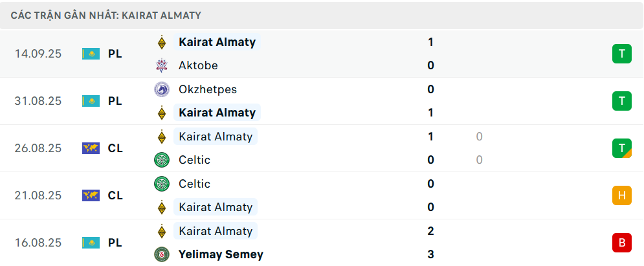
Task: Click Kazakhstan flag on 14.09.25 row
Action: [91, 54]
